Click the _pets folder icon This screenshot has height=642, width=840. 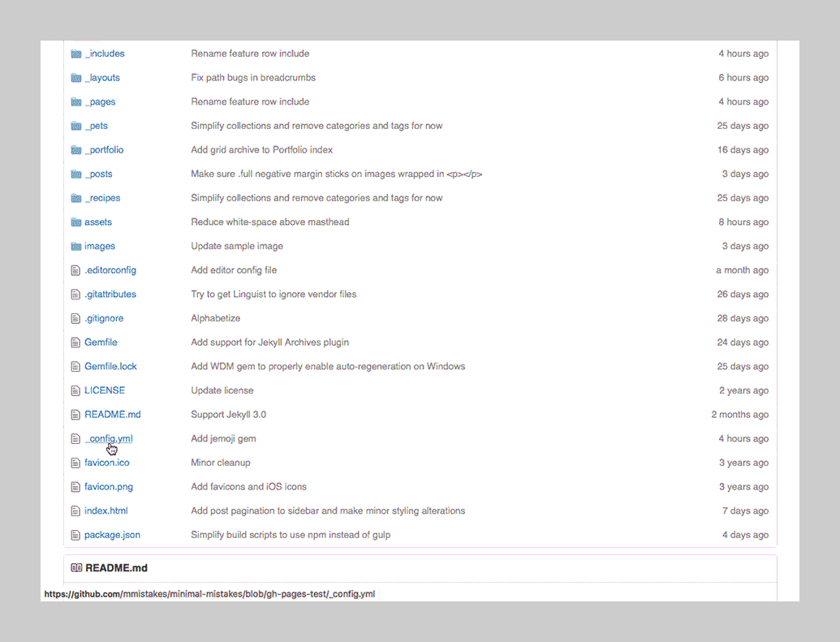(x=76, y=126)
